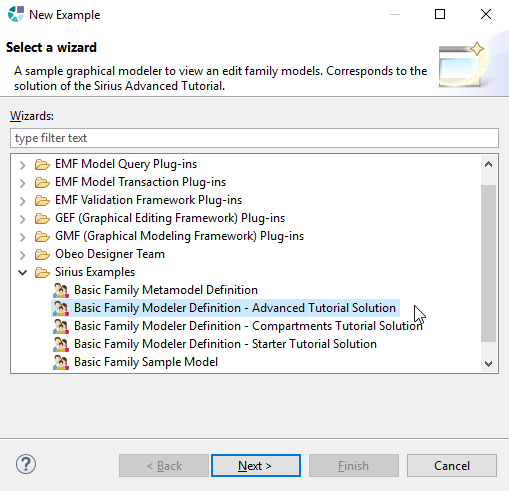Click the Cancel button
The width and height of the screenshot is (509, 491).
[452, 465]
